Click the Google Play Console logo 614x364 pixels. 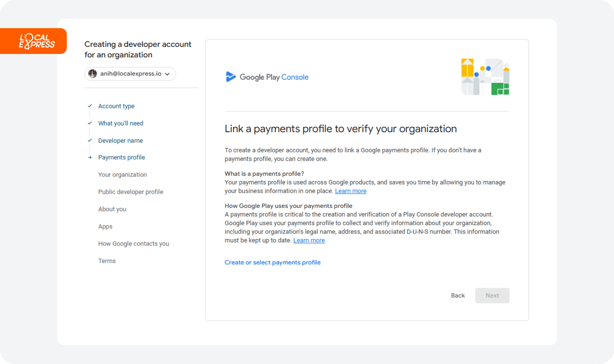pos(267,77)
